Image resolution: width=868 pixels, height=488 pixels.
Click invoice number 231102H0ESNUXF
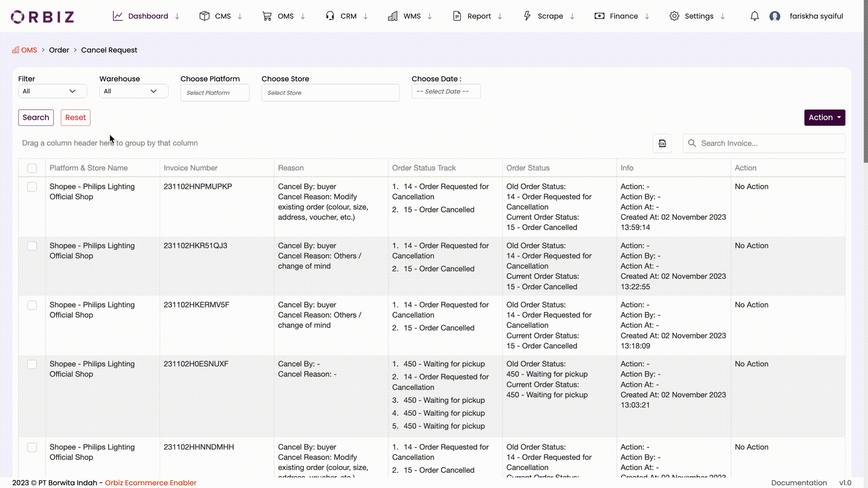[196, 364]
